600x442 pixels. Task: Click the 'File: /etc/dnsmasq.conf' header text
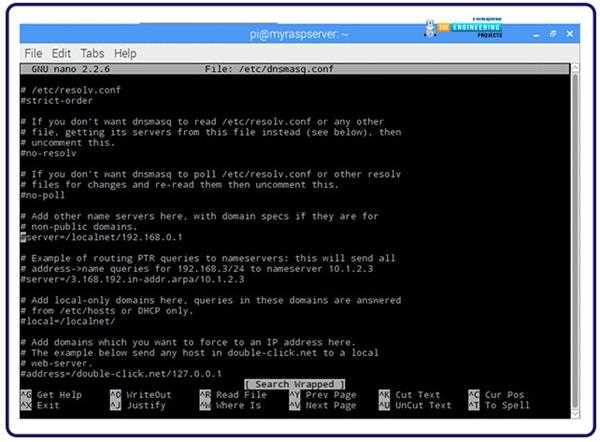[269, 69]
